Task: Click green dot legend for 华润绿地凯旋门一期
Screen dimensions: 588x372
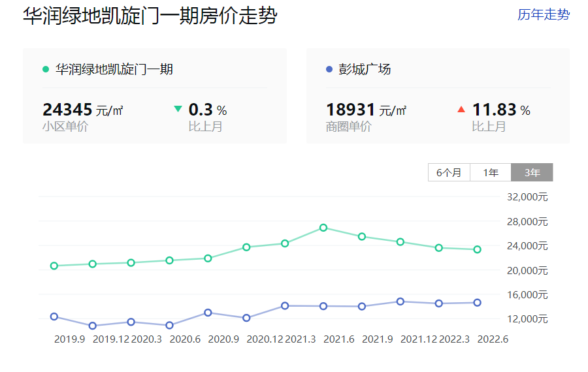Action: click(46, 69)
